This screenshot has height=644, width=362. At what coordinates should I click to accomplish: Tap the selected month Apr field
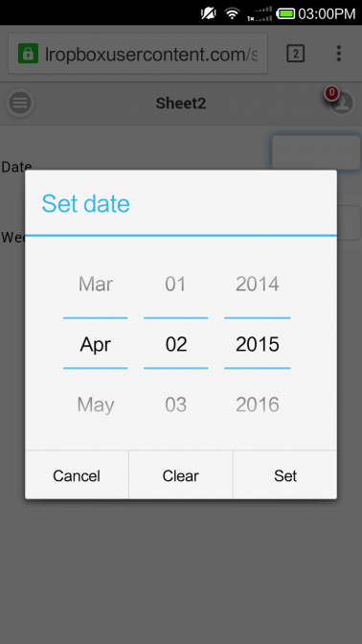click(95, 344)
